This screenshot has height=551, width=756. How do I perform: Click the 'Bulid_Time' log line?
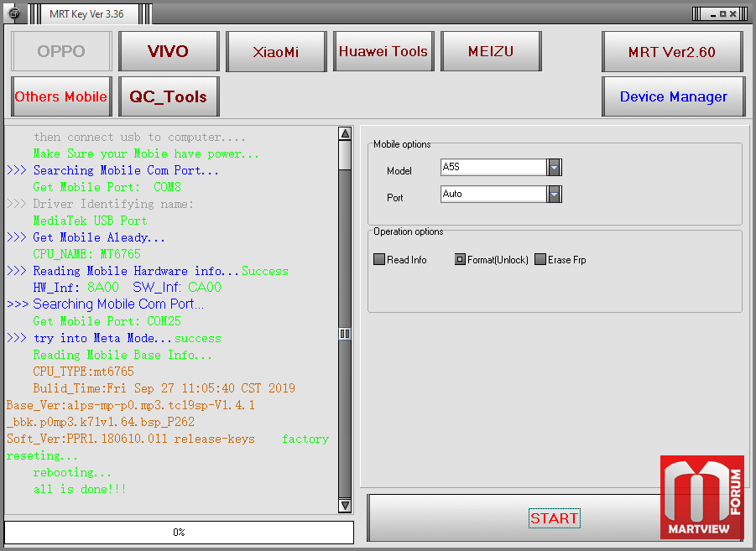pyautogui.click(x=164, y=388)
